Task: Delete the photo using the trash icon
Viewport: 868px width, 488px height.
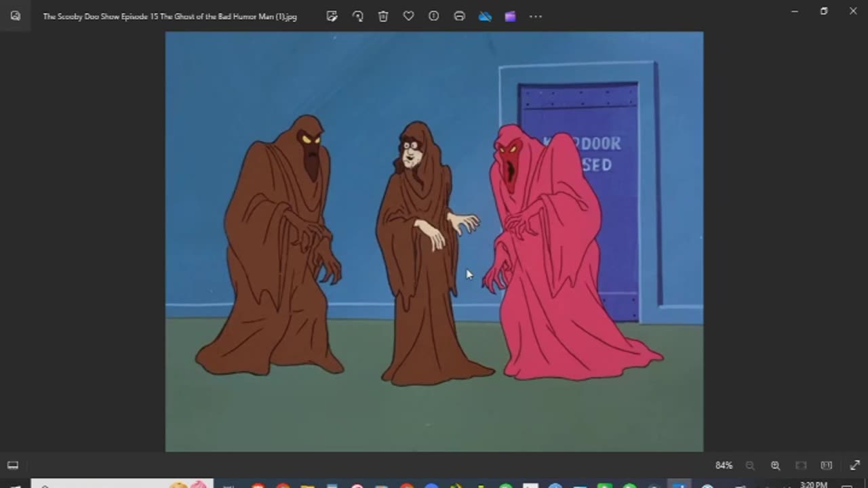Action: click(x=383, y=16)
